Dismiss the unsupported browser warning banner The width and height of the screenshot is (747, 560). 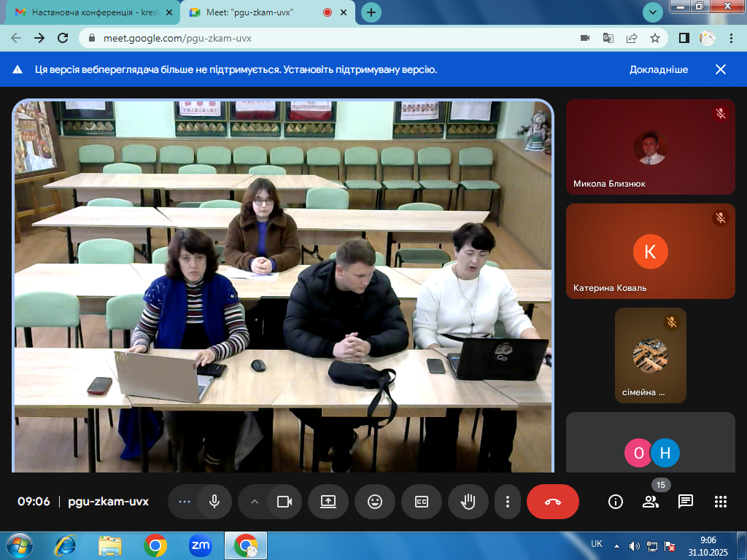click(x=721, y=69)
